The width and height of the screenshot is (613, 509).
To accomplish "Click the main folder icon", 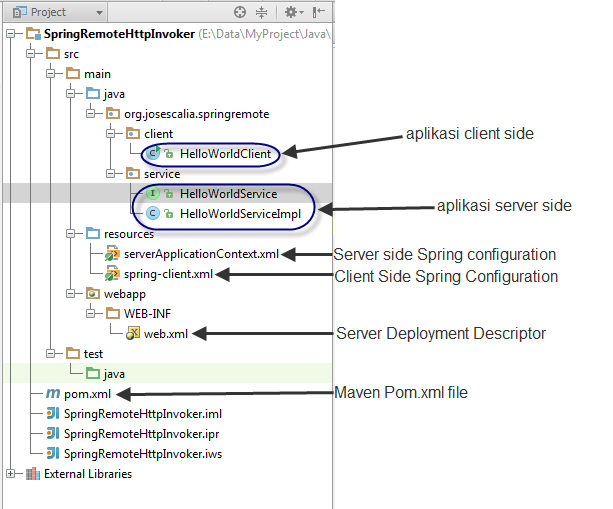I will (73, 73).
